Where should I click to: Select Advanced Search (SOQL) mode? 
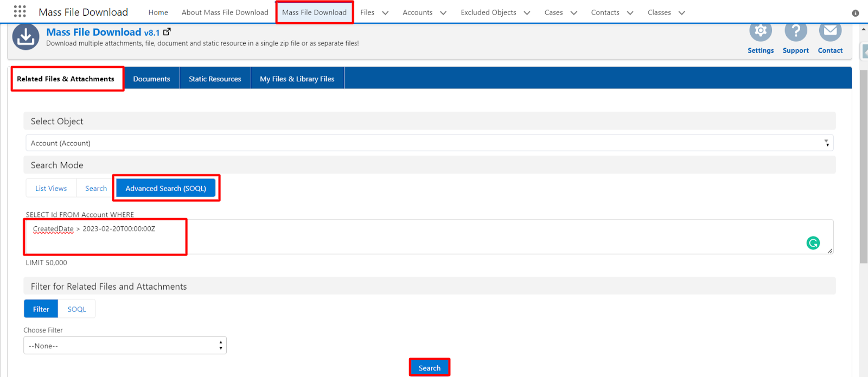[166, 188]
